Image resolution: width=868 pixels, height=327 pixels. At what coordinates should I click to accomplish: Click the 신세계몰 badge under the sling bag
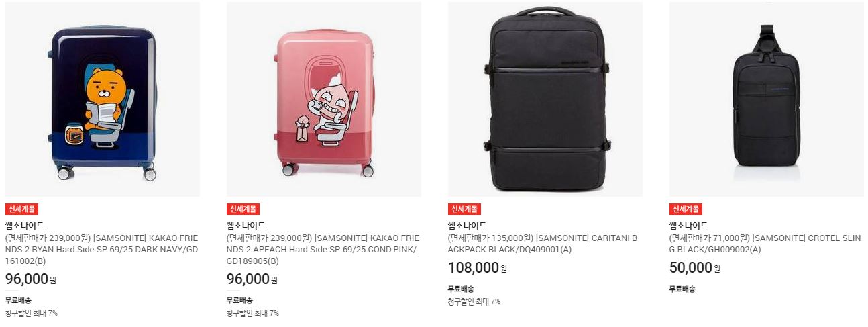[x=686, y=209]
